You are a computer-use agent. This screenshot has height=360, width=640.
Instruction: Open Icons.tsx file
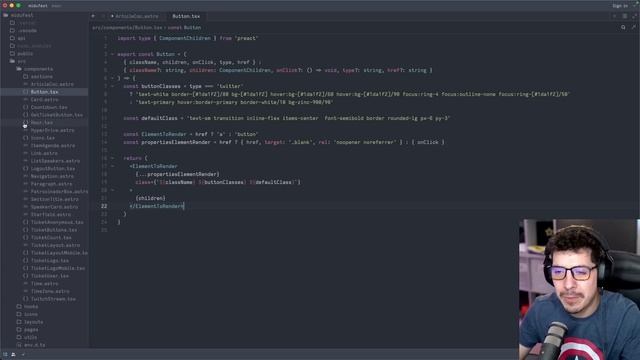point(42,138)
